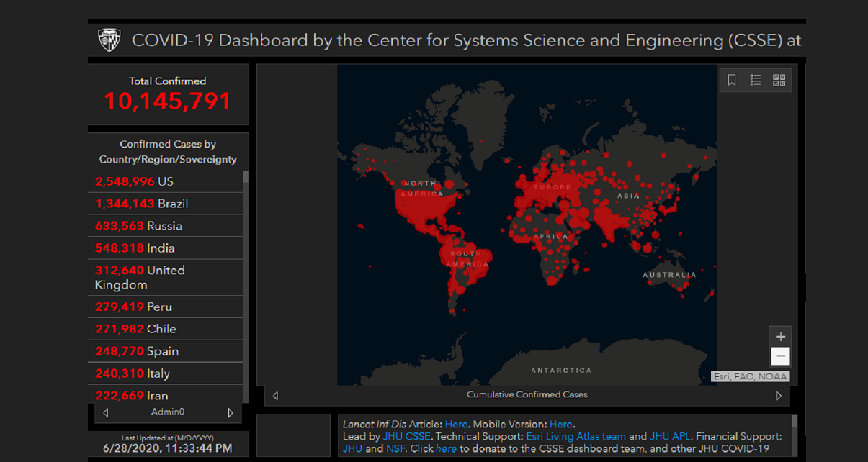This screenshot has width=868, height=462.
Task: Switch Admin0 list to next level
Action: click(x=231, y=413)
